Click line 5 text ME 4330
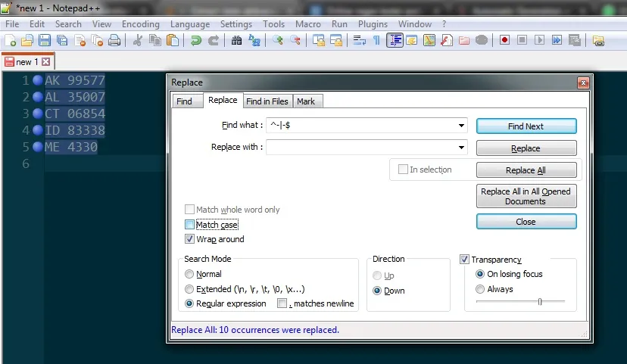 coord(70,147)
